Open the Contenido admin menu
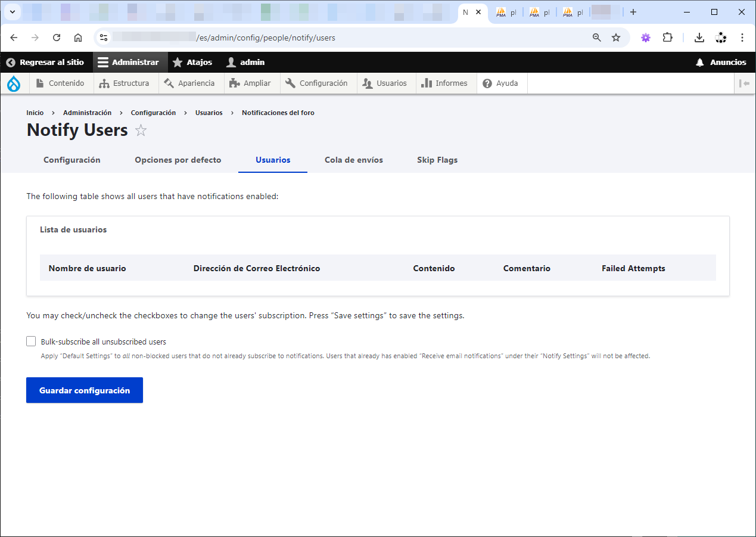The width and height of the screenshot is (756, 537). [x=60, y=83]
